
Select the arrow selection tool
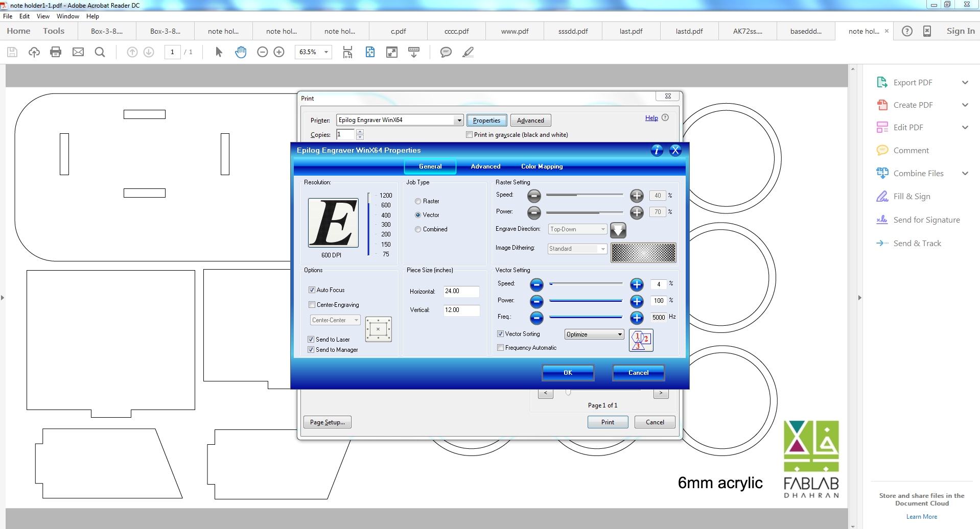pos(219,52)
